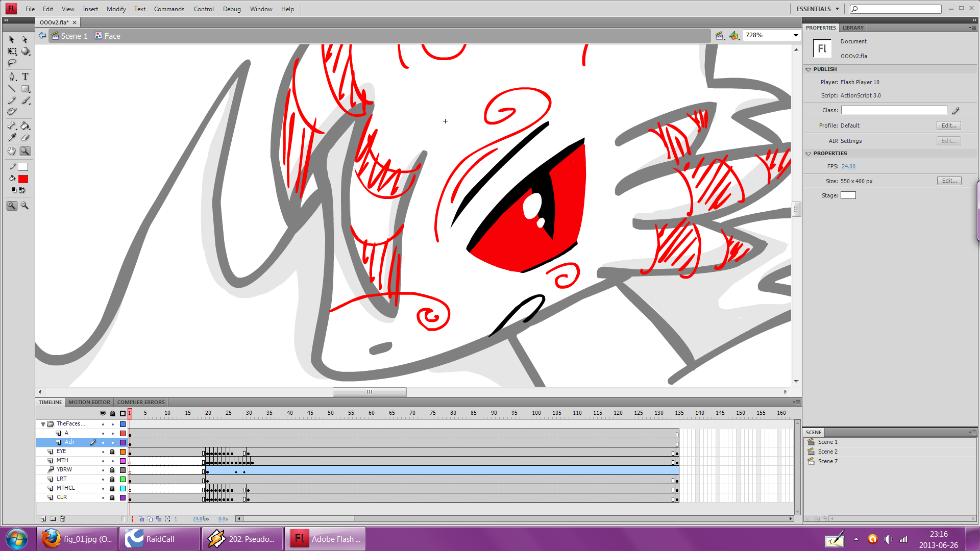Select the Paint Bucket tool
Viewport: 980px width, 551px height.
[25, 126]
